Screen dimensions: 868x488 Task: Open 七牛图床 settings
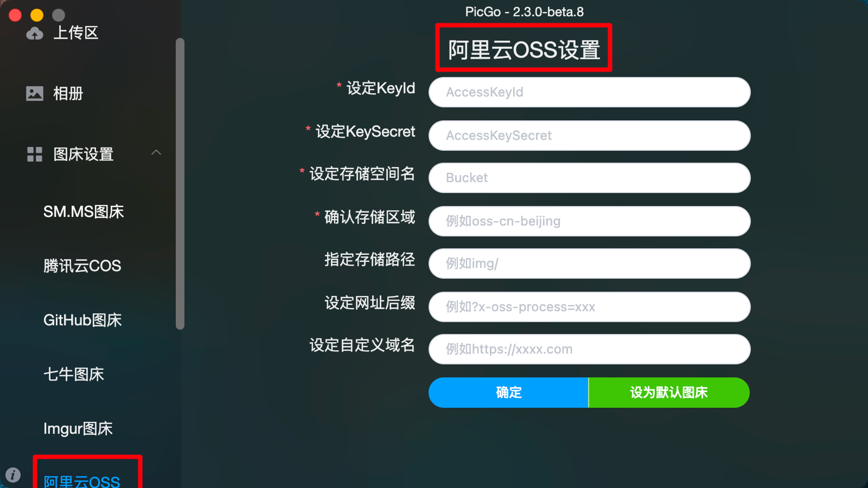74,374
